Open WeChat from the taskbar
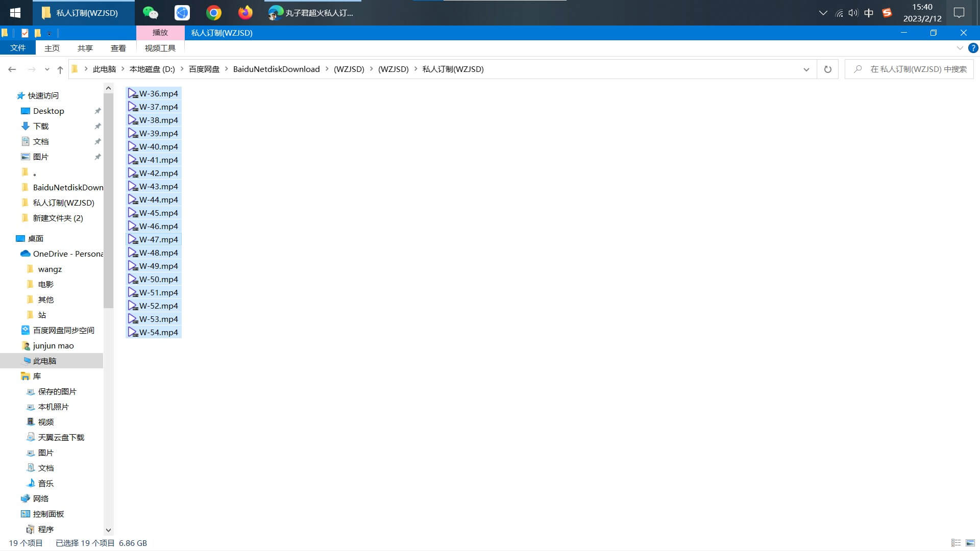 [150, 13]
